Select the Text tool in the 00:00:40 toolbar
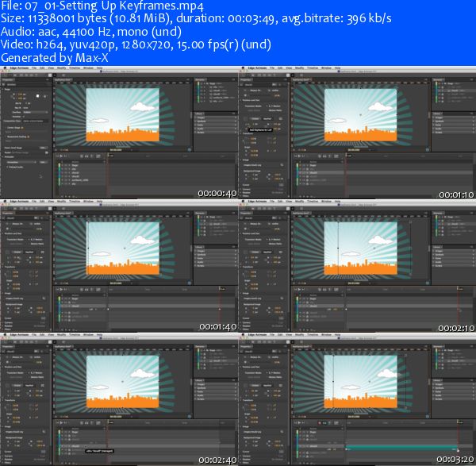 tap(36, 75)
